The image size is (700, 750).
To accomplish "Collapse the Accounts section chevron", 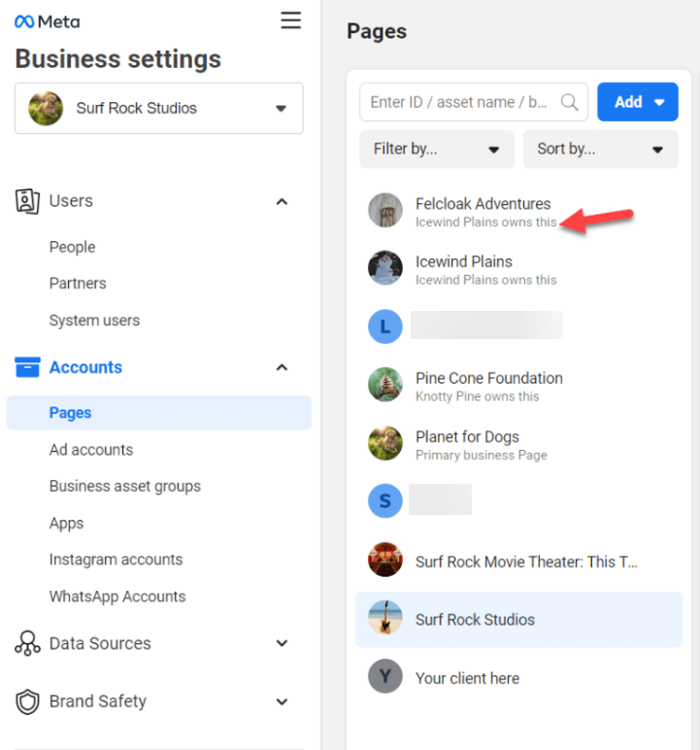I will tap(283, 367).
